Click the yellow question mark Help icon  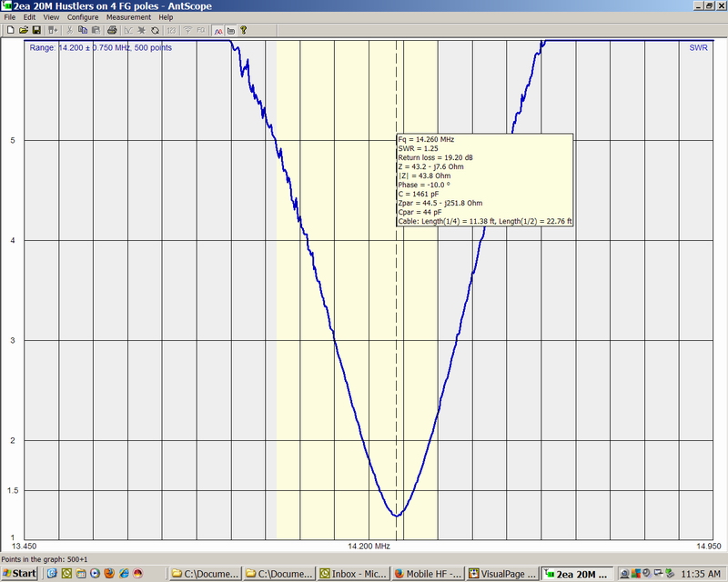click(x=243, y=30)
